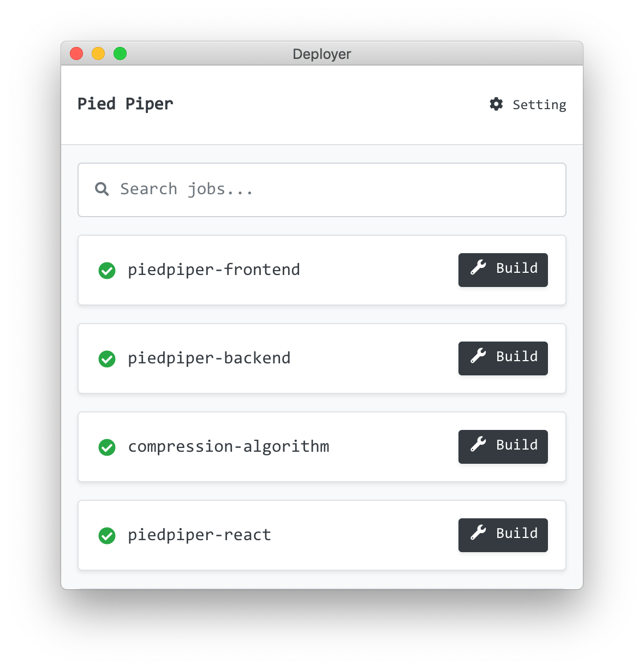Click the green success check for piedpiper-frontend
The height and width of the screenshot is (670, 644).
(x=107, y=270)
